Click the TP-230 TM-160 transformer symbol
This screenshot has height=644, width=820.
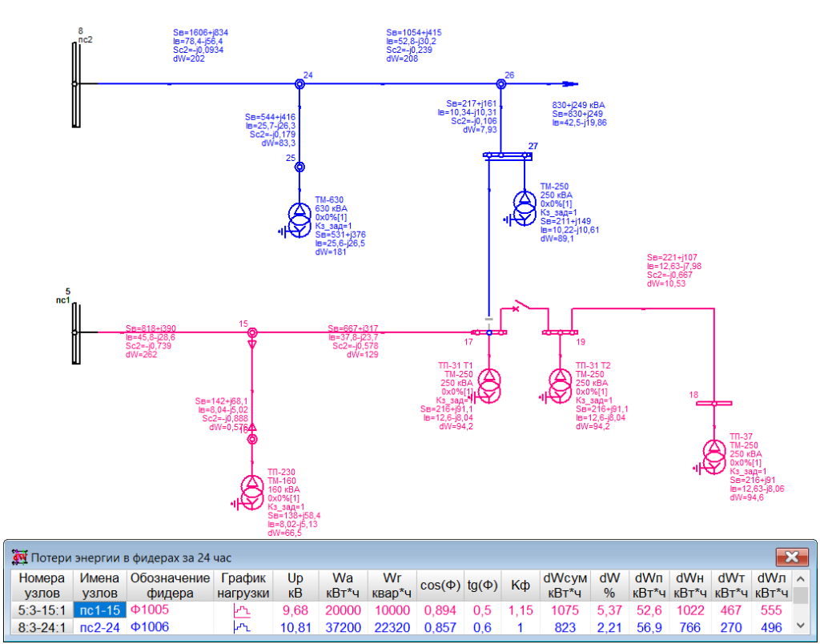pyautogui.click(x=252, y=491)
